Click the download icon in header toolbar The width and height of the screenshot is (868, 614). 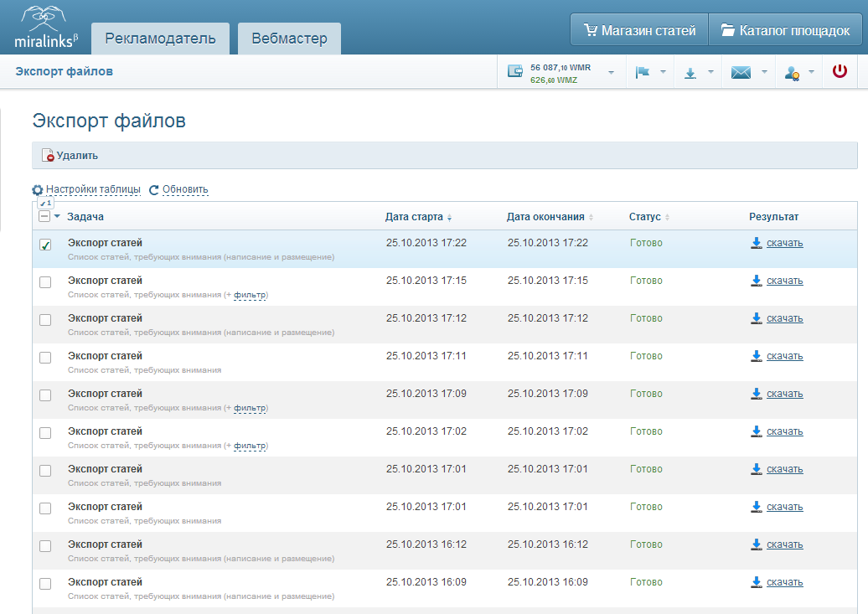pos(690,73)
